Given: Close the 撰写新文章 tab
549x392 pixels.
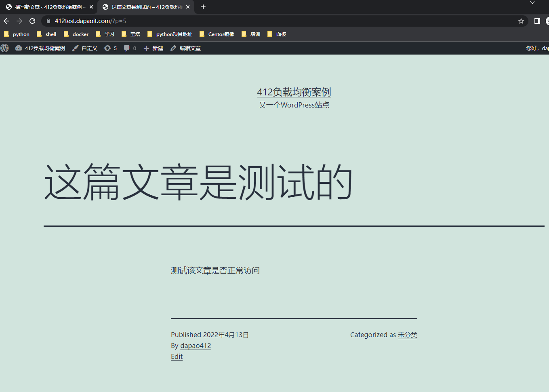Looking at the screenshot, I should coord(91,7).
